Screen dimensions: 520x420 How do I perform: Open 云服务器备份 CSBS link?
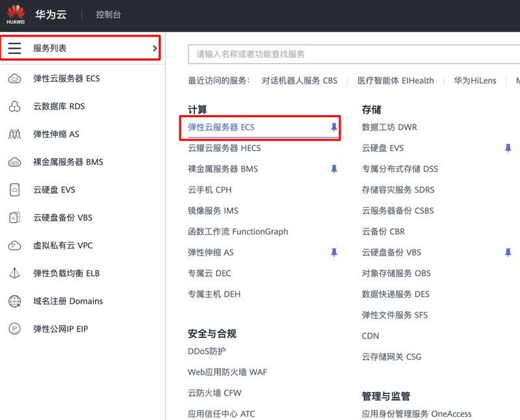point(398,211)
